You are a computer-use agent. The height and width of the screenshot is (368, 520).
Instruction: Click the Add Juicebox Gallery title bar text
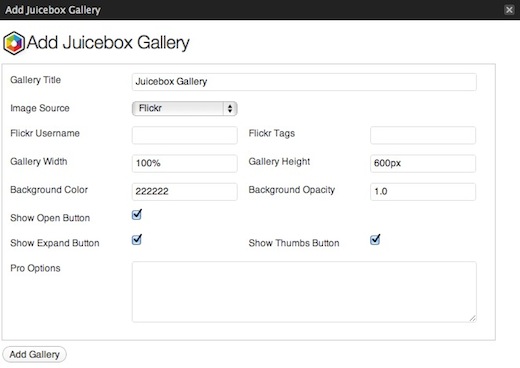tap(53, 10)
